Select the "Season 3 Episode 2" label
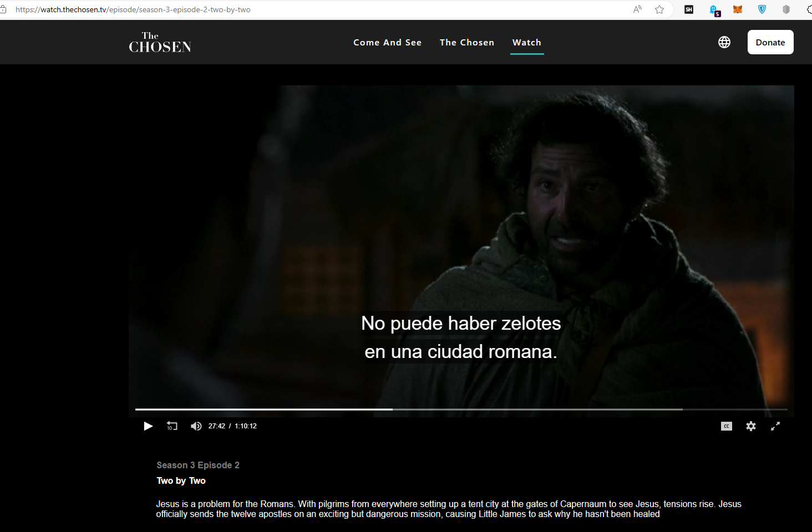This screenshot has width=812, height=532. click(198, 465)
